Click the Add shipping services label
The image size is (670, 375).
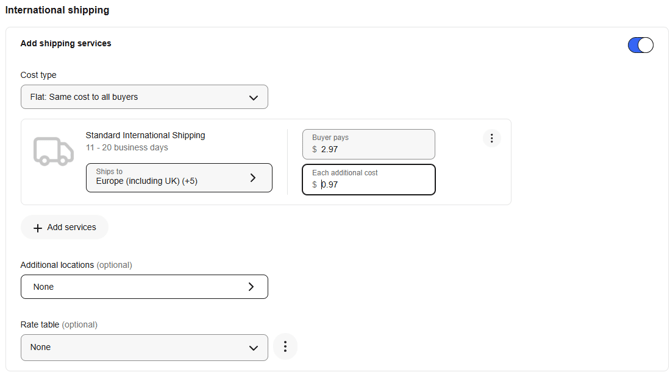tap(66, 43)
